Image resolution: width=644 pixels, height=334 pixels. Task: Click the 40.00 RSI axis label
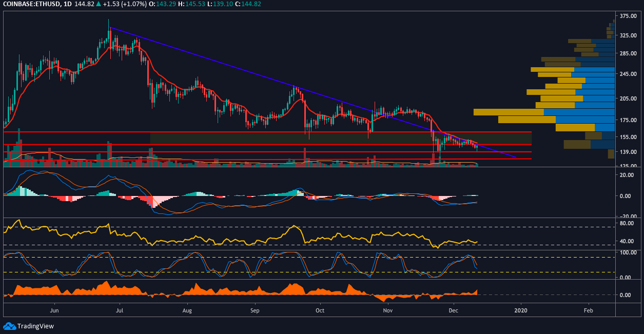(627, 241)
